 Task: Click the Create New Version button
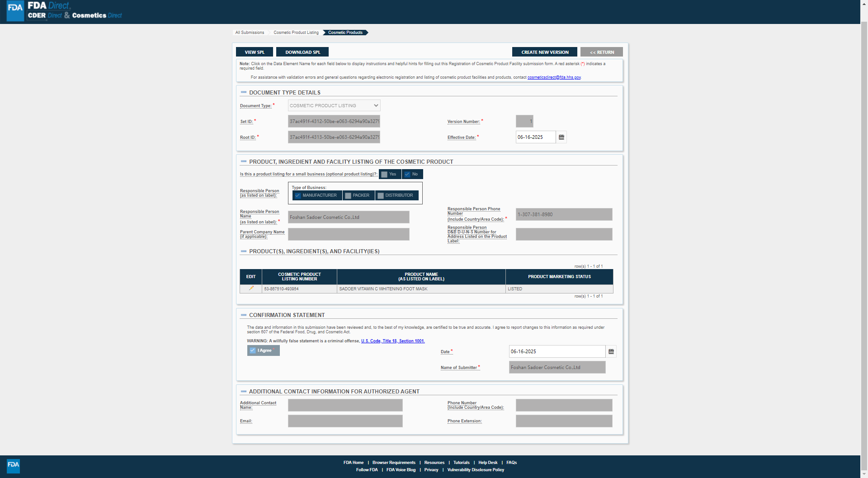544,52
